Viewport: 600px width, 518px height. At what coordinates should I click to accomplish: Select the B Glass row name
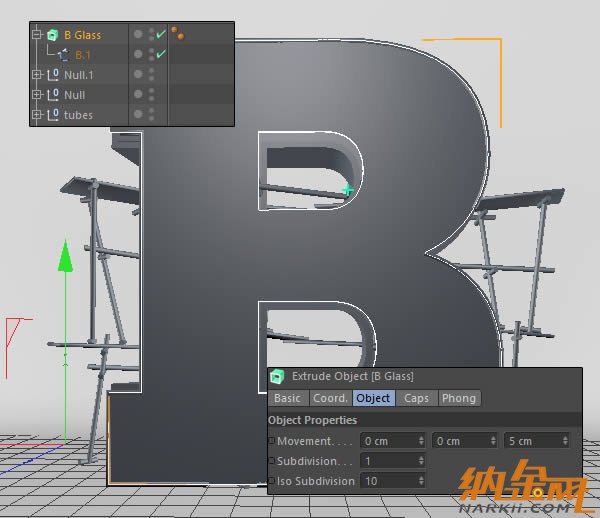pyautogui.click(x=82, y=35)
